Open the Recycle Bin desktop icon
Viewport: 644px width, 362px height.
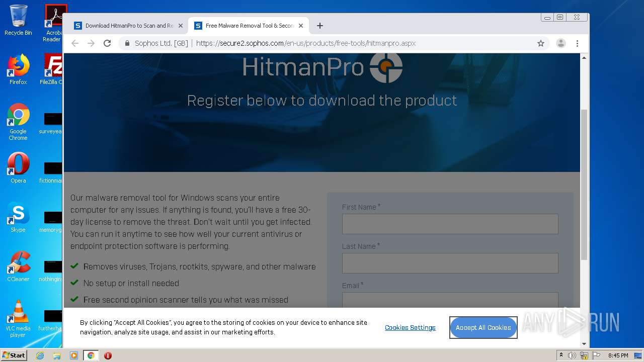point(18,20)
